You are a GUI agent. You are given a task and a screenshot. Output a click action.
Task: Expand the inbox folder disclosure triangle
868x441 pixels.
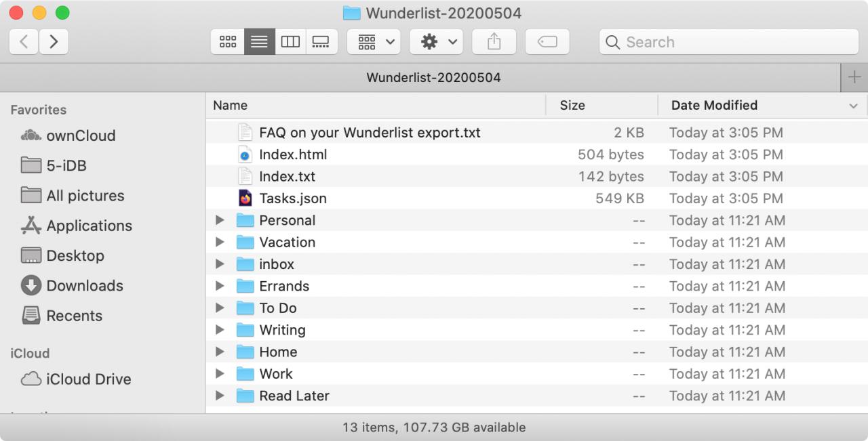(219, 264)
